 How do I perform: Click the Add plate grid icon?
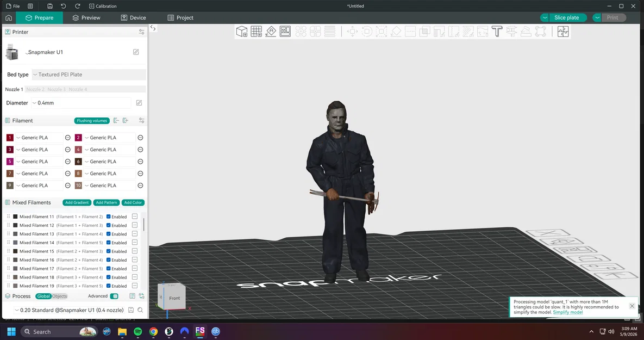click(257, 32)
